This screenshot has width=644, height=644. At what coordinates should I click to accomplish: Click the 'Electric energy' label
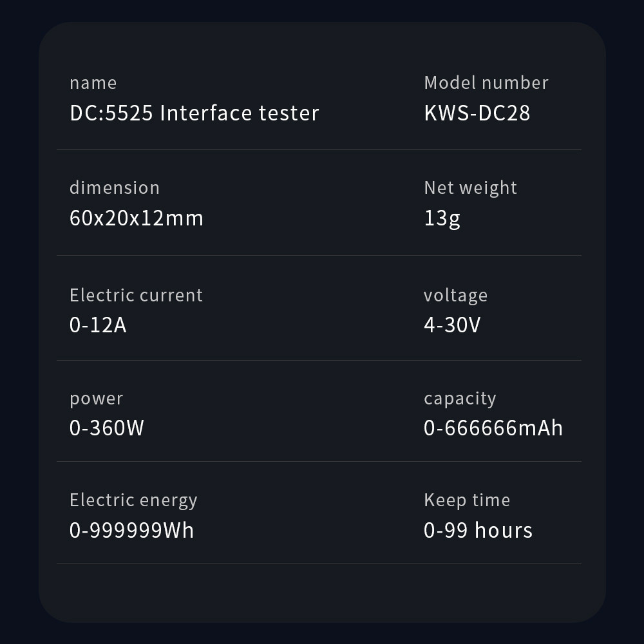(133, 500)
